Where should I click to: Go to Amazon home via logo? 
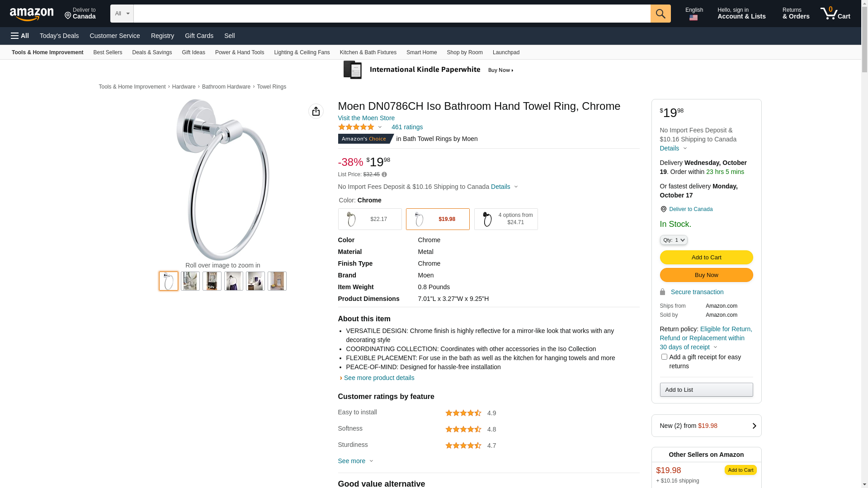pos(32,14)
